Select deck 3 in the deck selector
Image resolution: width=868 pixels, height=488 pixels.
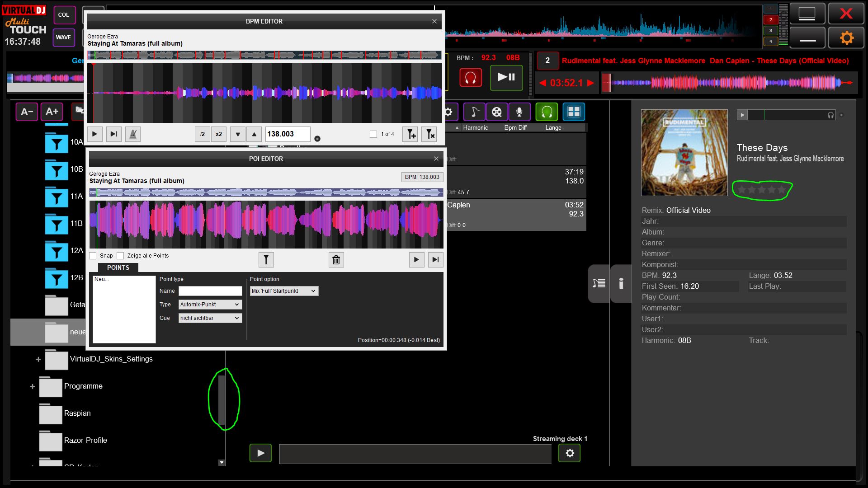[x=771, y=31]
